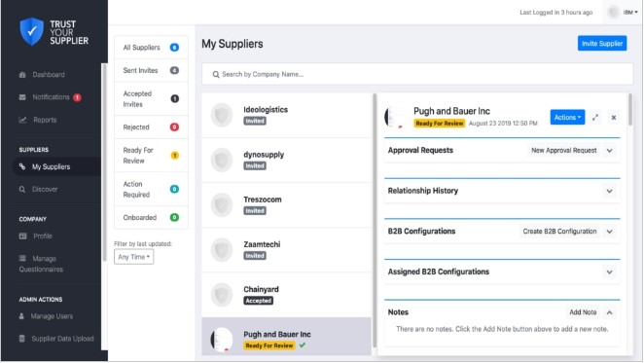This screenshot has width=644, height=363.
Task: Click the detail panel scrollbar
Action: coord(630,109)
